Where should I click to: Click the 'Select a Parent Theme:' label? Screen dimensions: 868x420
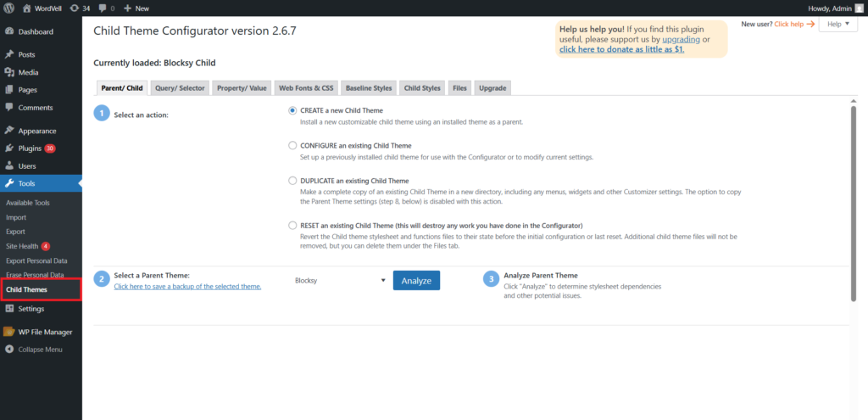(x=152, y=276)
